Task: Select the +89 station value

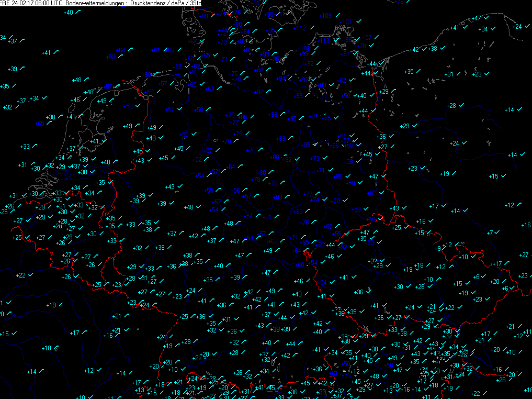Action: tap(323, 85)
